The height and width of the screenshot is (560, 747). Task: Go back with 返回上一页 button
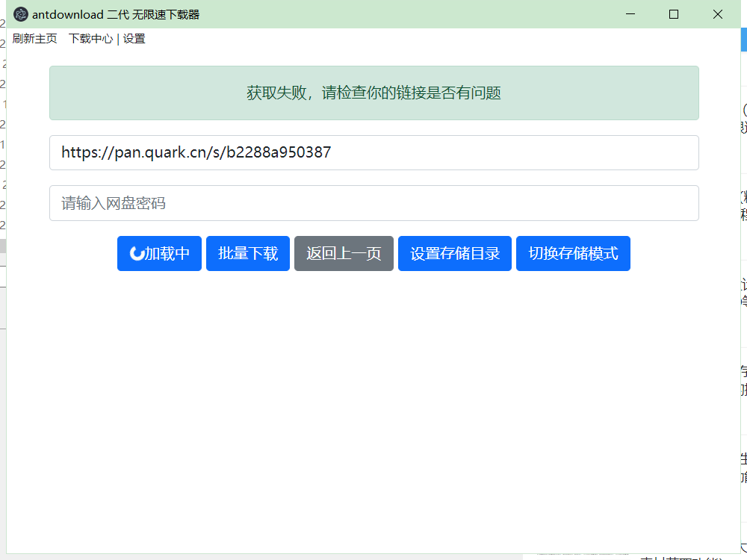coord(344,253)
